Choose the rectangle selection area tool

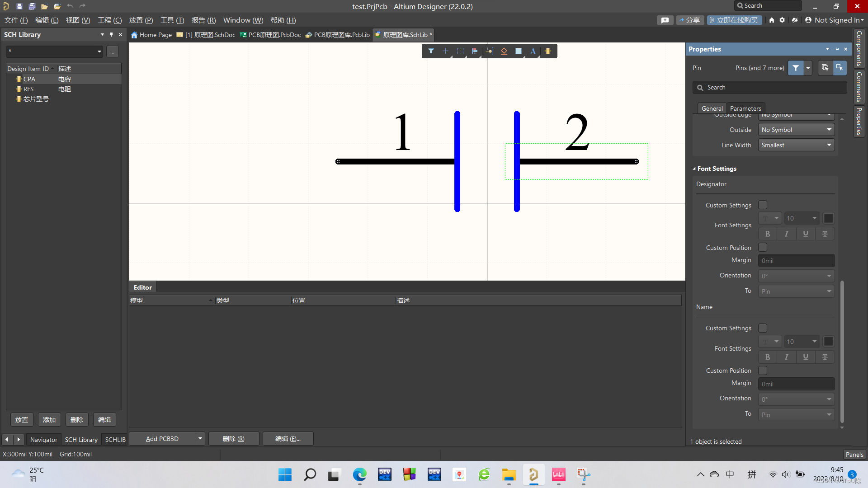[460, 51]
